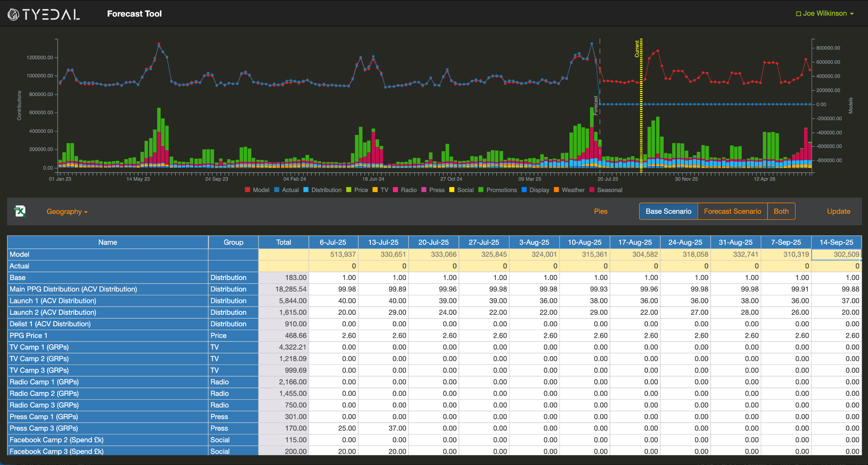The image size is (868, 465).
Task: Switch to the Forecast Scenario tab
Action: pos(732,211)
